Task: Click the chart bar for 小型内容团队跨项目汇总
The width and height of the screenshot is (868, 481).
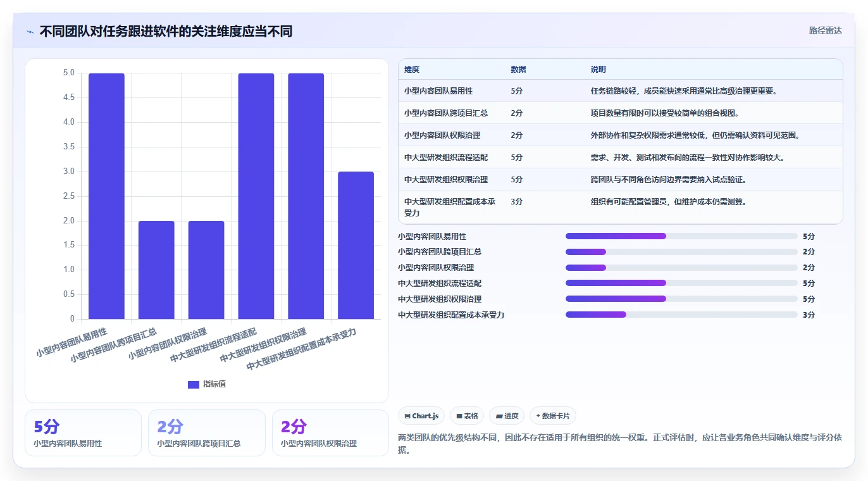Action: pyautogui.click(x=156, y=270)
